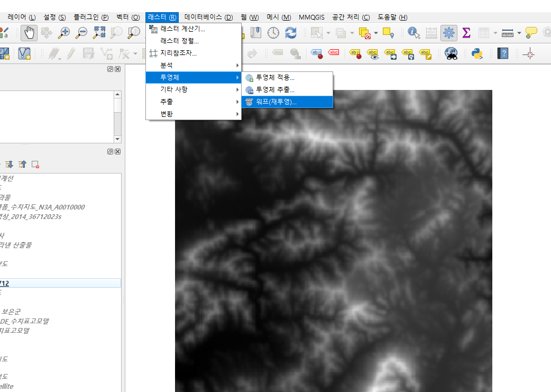Select the highlighted 투영체 submenu item

[194, 77]
